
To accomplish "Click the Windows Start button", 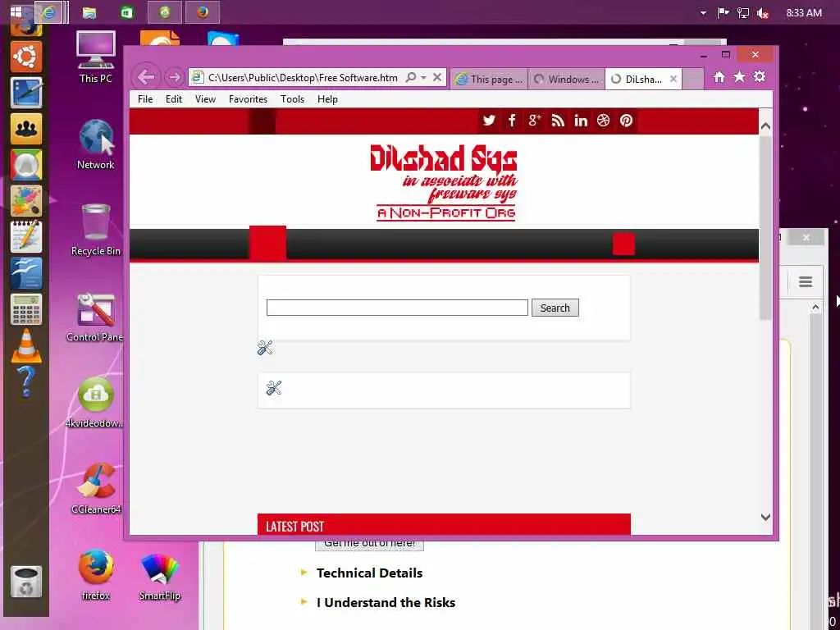I will coord(16,11).
